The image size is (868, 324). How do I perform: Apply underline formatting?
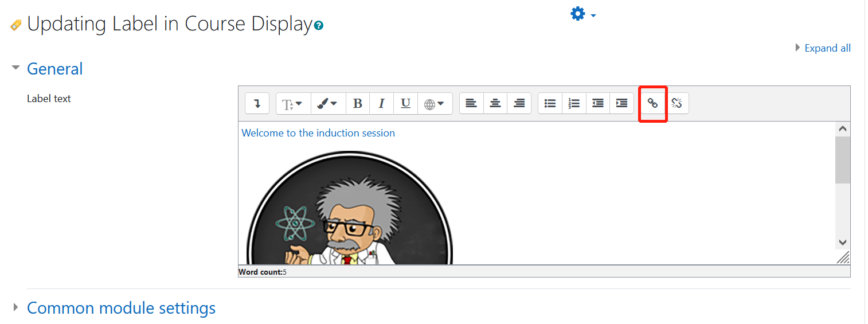(x=405, y=104)
